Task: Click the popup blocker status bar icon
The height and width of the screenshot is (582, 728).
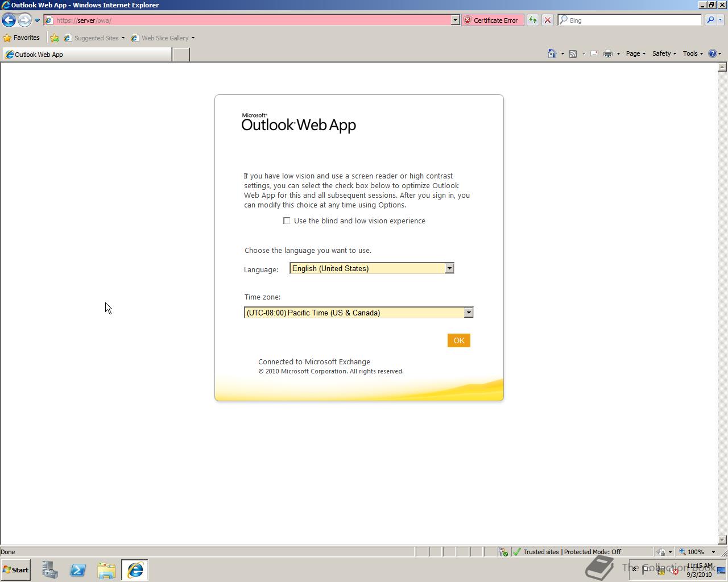Action: [x=503, y=552]
